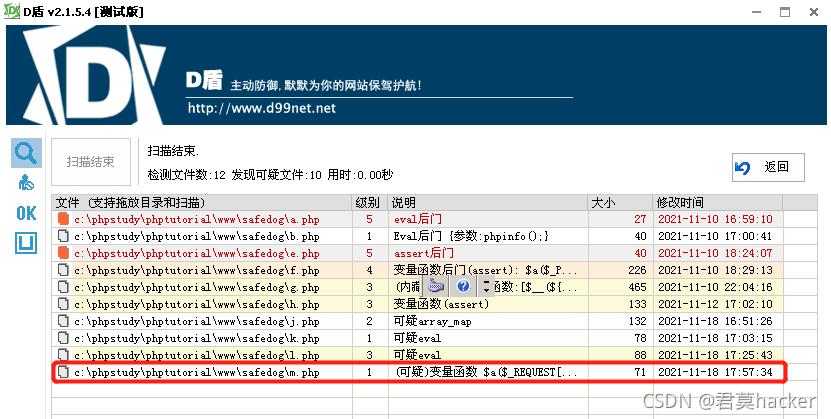Open the http://www.d99net.net link
This screenshot has width=831, height=419.
(x=262, y=108)
